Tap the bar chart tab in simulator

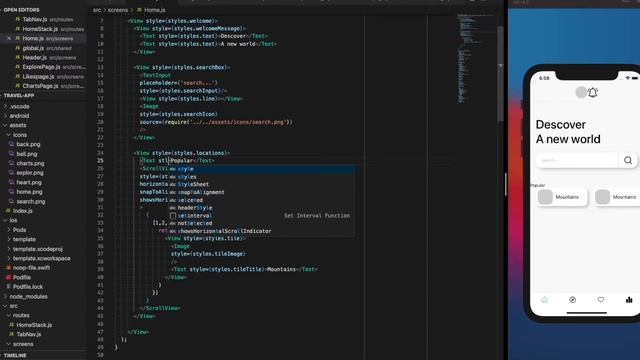(629, 300)
